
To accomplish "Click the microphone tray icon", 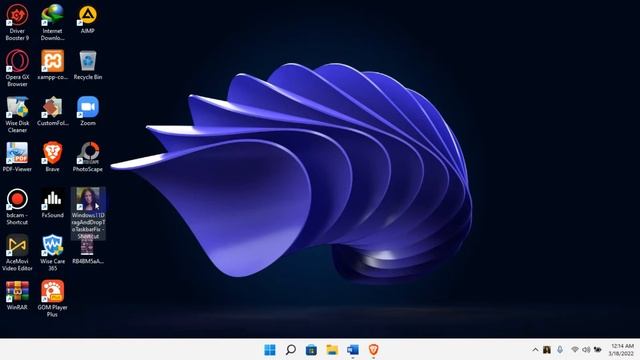I will coord(560,350).
